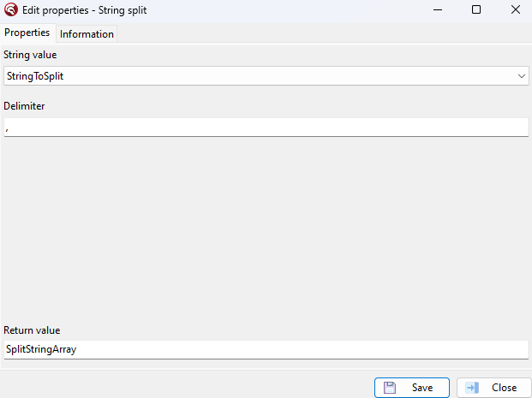Expand the String value dropdown arrow
Image resolution: width=532 pixels, height=398 pixels.
coord(522,76)
